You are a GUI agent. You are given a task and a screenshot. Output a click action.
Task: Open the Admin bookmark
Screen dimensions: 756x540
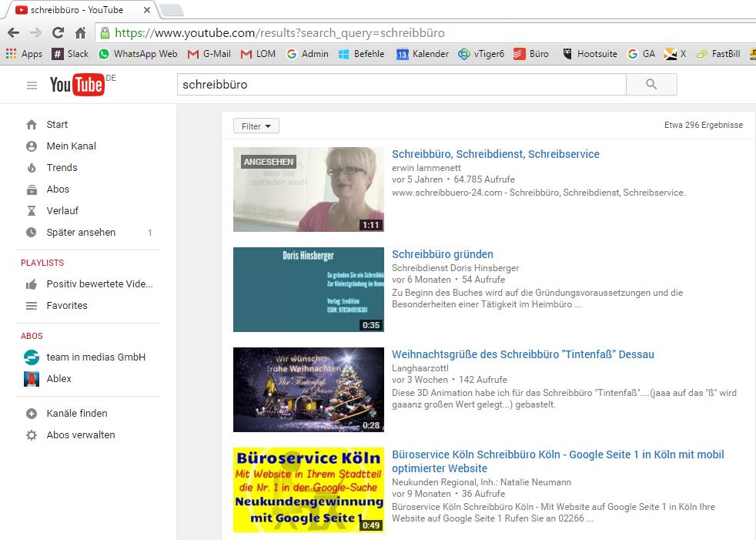(x=307, y=54)
